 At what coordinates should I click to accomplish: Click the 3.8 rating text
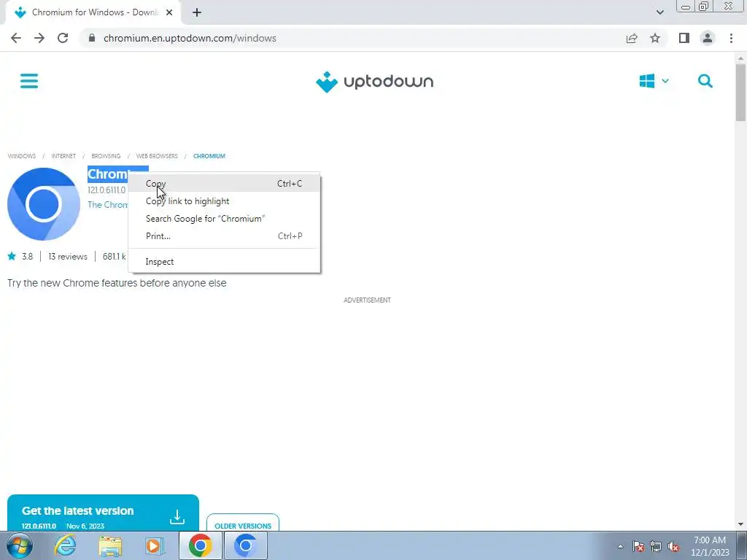[27, 256]
